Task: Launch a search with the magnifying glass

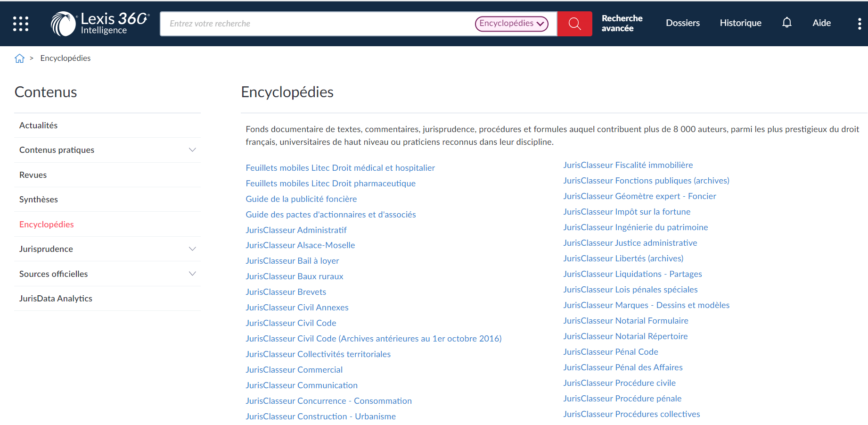Action: coord(574,23)
